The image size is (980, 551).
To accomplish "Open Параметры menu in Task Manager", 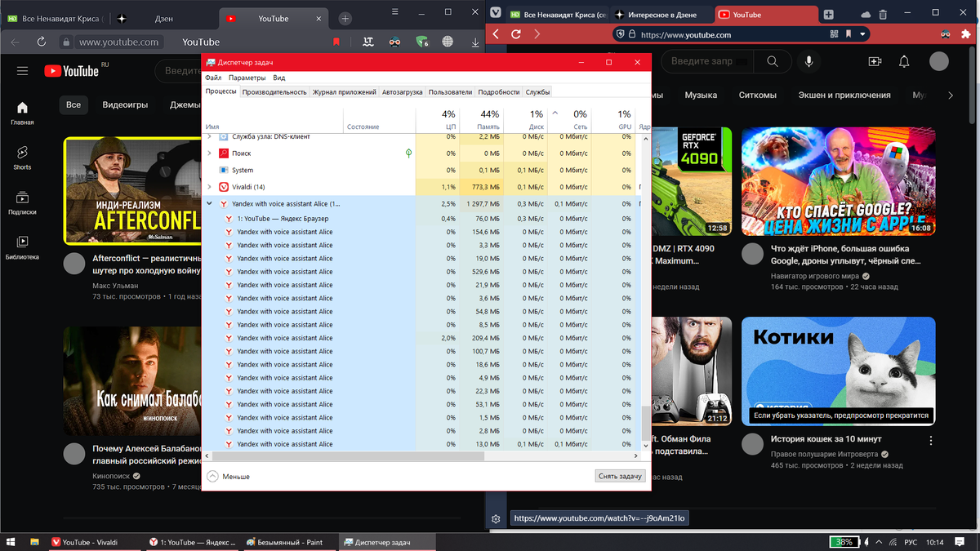I will click(x=247, y=78).
